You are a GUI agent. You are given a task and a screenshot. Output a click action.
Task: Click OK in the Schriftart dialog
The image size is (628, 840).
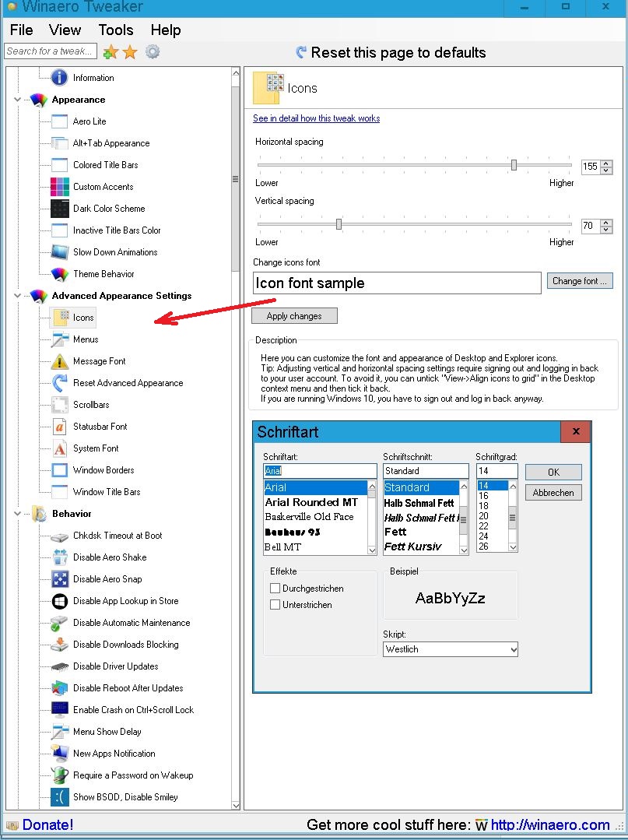click(x=553, y=472)
